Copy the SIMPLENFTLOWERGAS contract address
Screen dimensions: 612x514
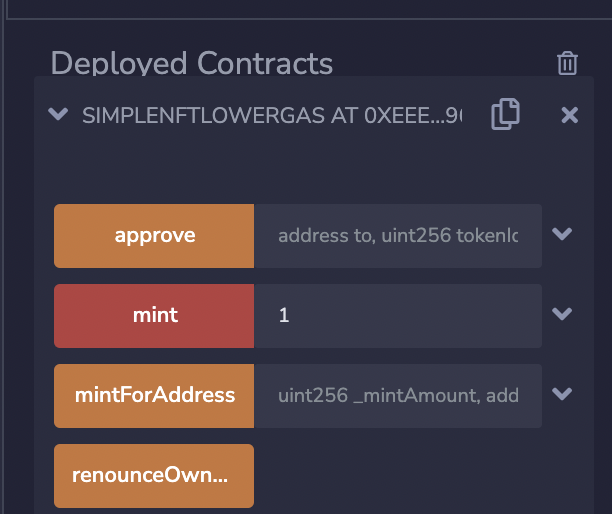coord(505,115)
